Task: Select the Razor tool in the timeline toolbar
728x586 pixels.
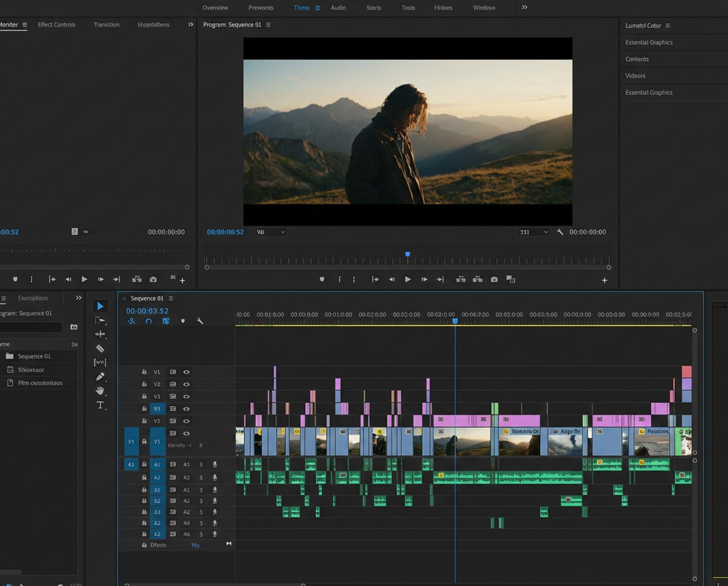Action: coord(100,348)
